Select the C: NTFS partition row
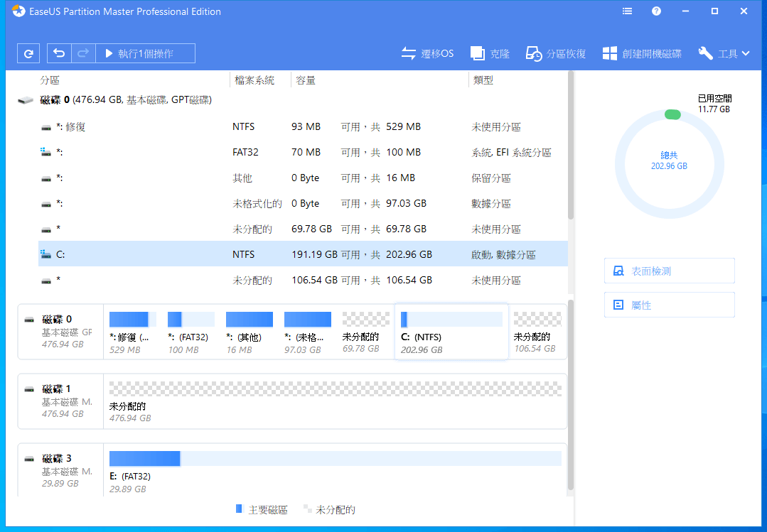 [x=303, y=254]
